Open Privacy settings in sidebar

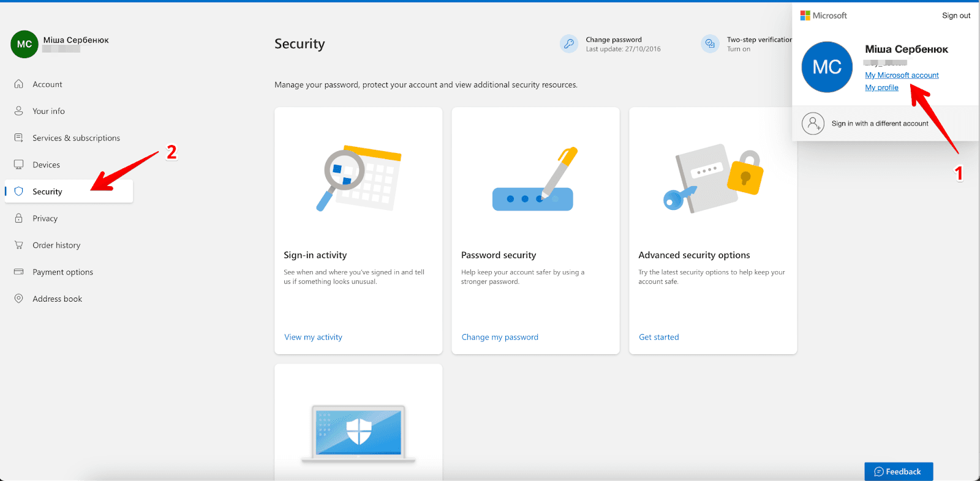pos(45,218)
